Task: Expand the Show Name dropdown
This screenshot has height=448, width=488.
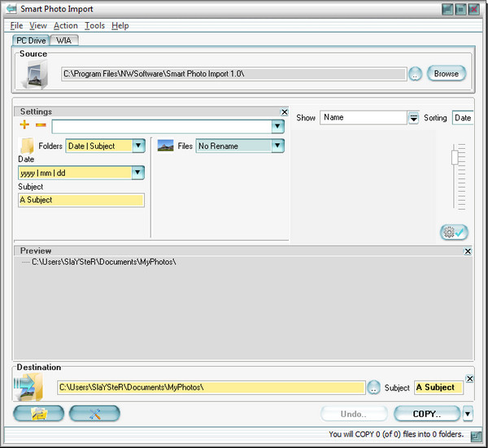Action: 413,118
